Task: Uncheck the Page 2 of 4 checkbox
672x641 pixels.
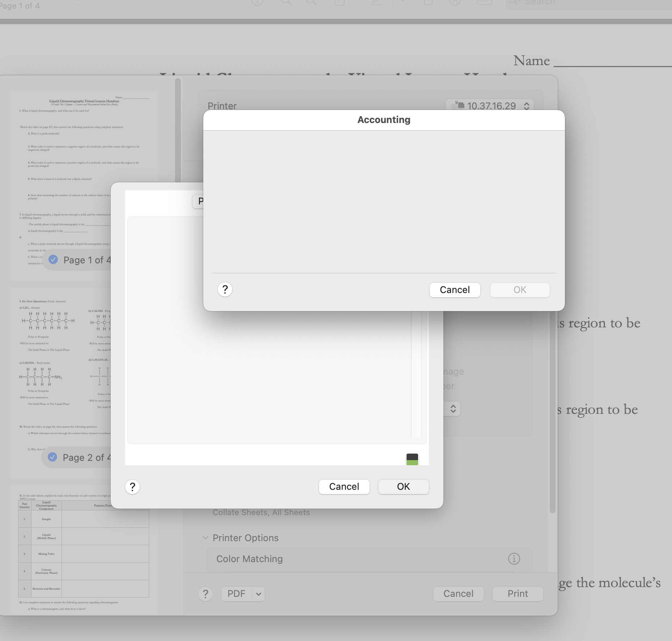Action: 52,457
